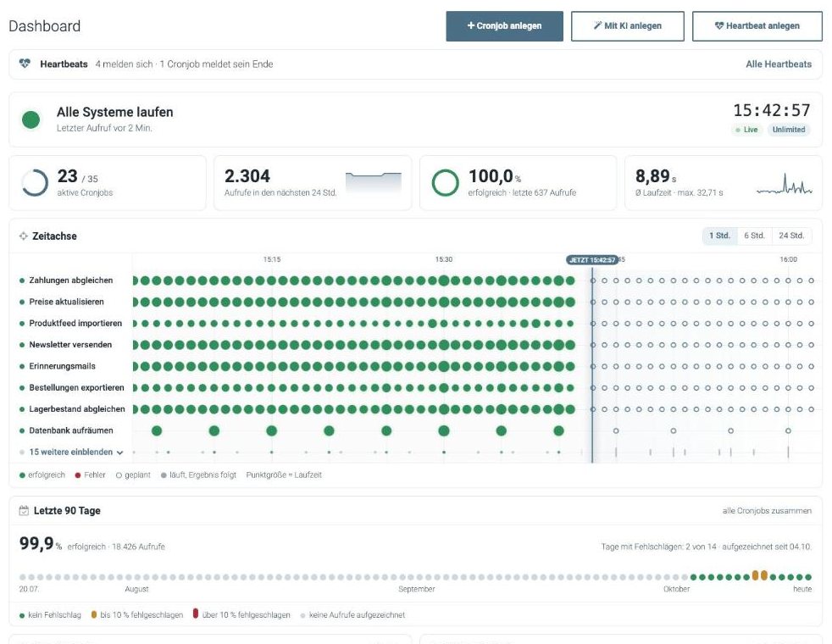Click the alle Cronjobs zusammen label
This screenshot has height=644, width=832.
coord(767,511)
